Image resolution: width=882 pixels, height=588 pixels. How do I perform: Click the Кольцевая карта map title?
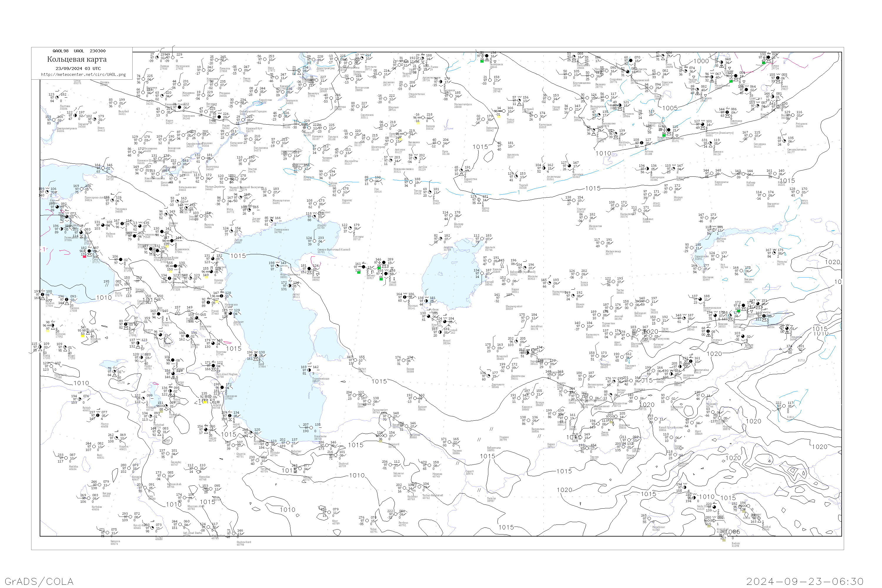tap(77, 59)
